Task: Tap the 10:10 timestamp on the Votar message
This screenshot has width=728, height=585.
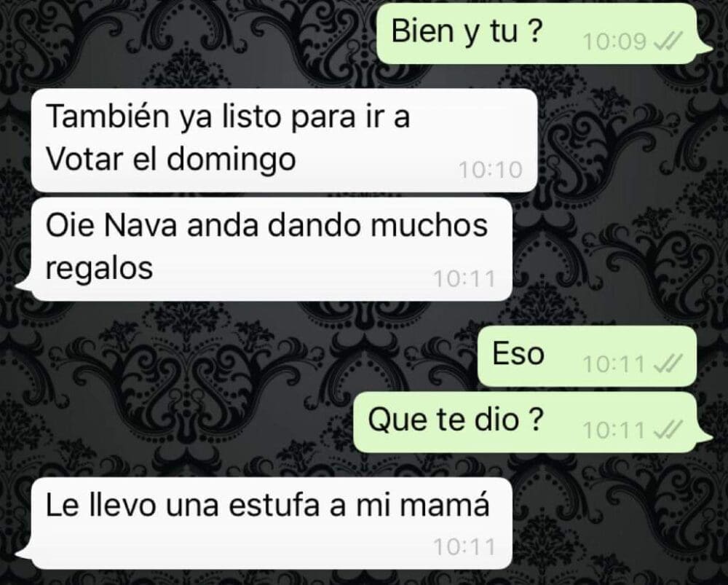Action: tap(490, 170)
